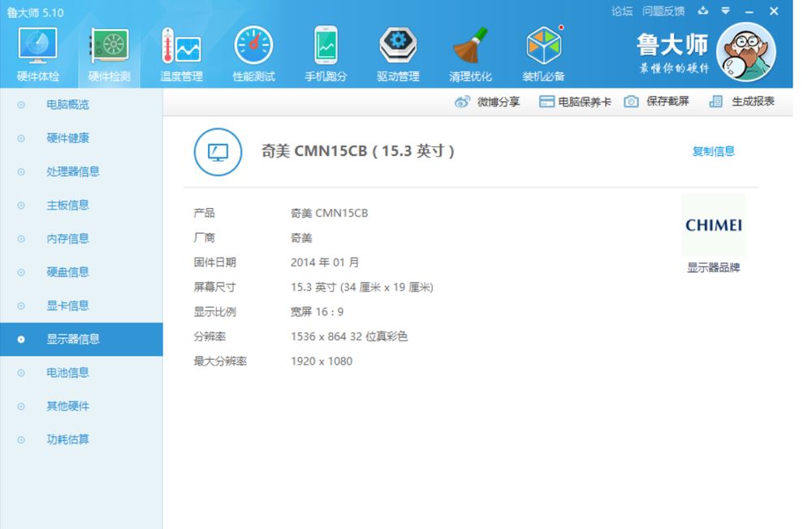Open 问题反馈 feedback link

point(663,11)
